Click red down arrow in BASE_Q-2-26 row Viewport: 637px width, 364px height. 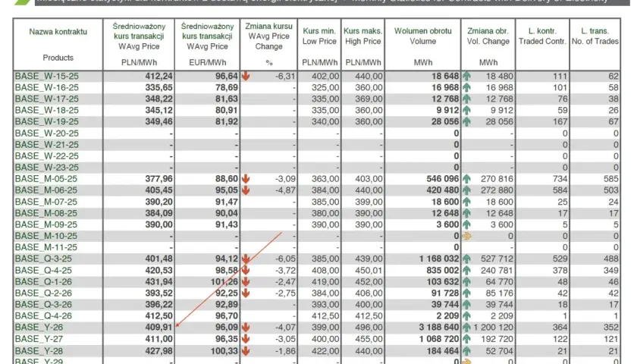[x=246, y=293]
